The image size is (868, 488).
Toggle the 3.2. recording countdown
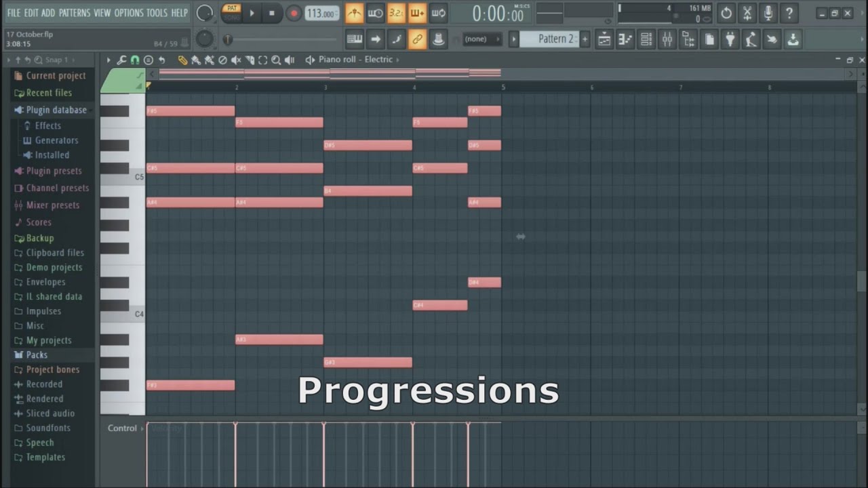(x=396, y=13)
